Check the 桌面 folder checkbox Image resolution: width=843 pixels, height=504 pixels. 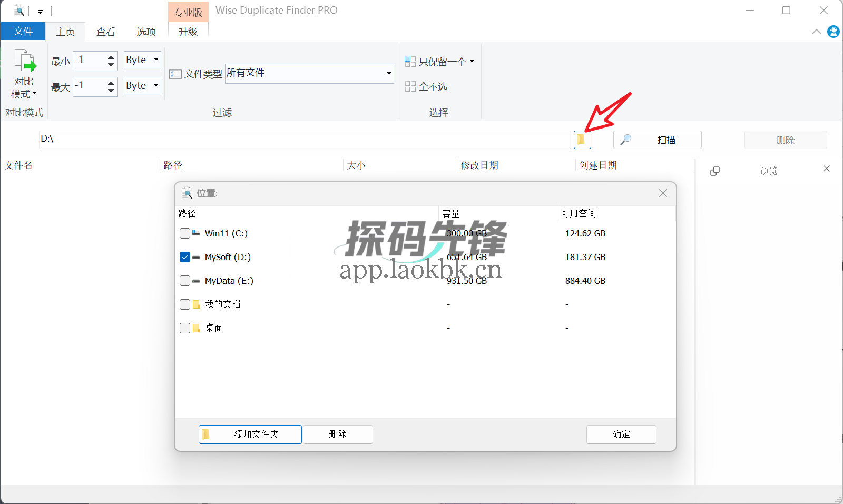(x=185, y=328)
